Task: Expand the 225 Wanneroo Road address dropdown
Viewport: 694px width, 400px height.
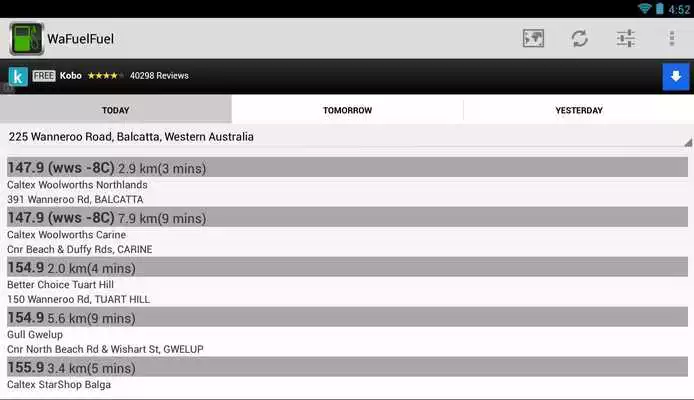Action: click(347, 137)
